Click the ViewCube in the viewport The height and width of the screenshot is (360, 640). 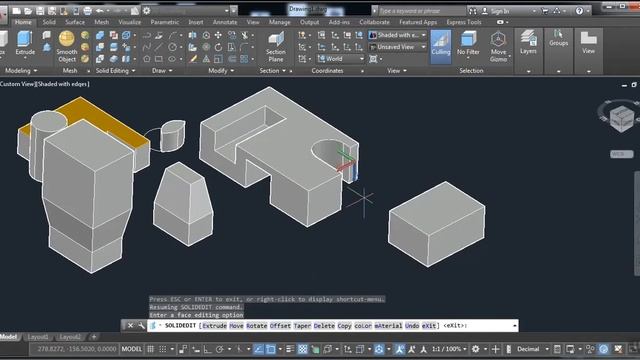coord(621,118)
